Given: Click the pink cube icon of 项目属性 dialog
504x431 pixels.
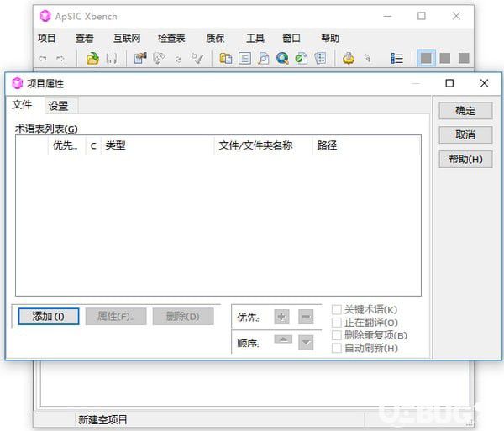Looking at the screenshot, I should (17, 83).
